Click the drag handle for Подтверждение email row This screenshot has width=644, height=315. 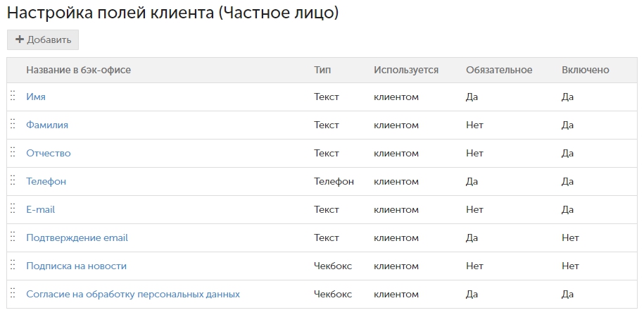[x=13, y=236]
